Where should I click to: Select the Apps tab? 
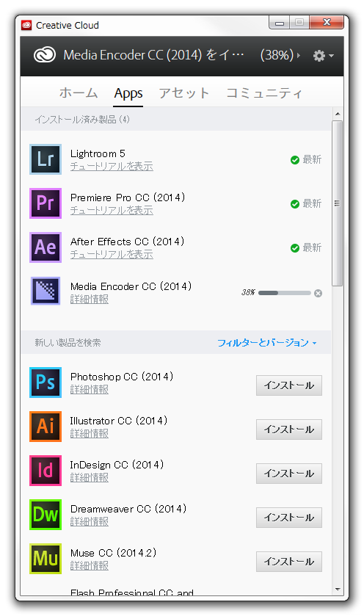[128, 93]
